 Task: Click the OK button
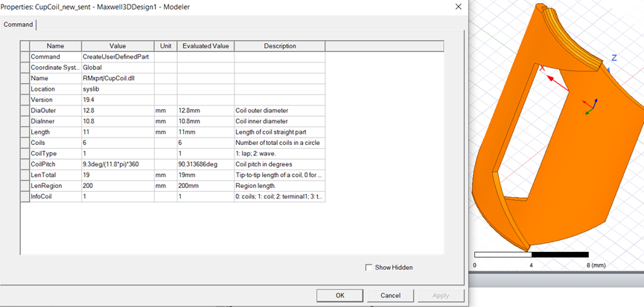(339, 295)
